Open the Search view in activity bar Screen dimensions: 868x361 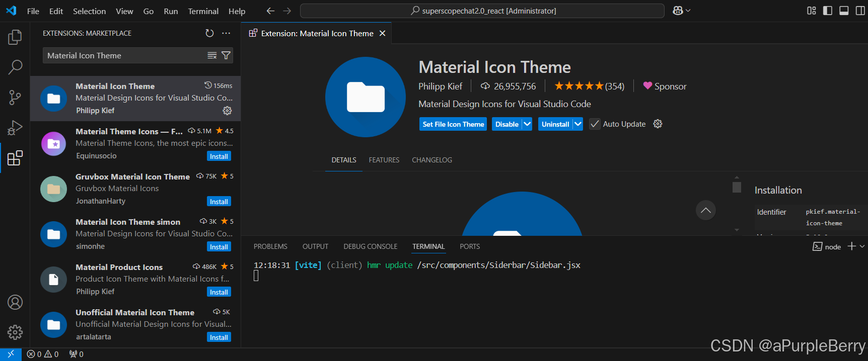click(x=15, y=67)
